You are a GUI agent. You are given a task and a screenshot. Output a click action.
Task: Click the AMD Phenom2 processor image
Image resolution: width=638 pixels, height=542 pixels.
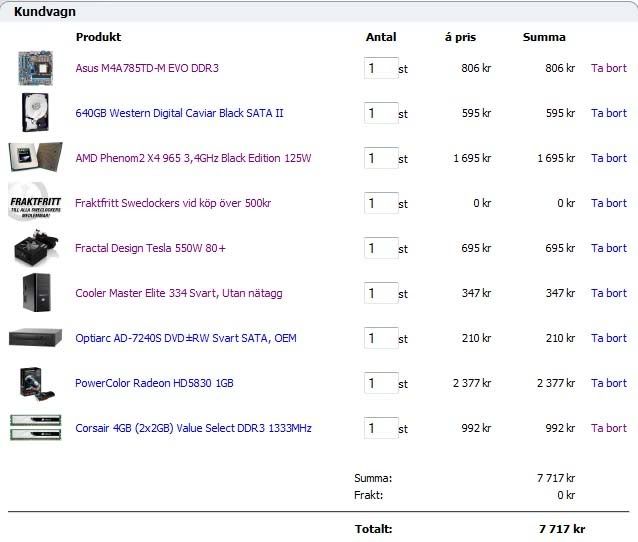[35, 158]
